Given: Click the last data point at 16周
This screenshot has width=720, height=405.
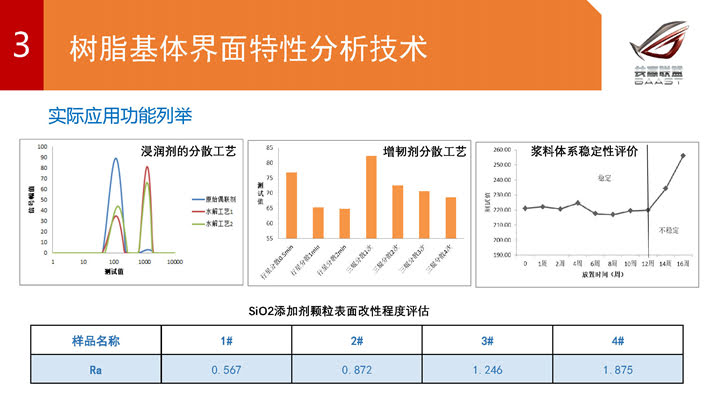Looking at the screenshot, I should tap(682, 156).
